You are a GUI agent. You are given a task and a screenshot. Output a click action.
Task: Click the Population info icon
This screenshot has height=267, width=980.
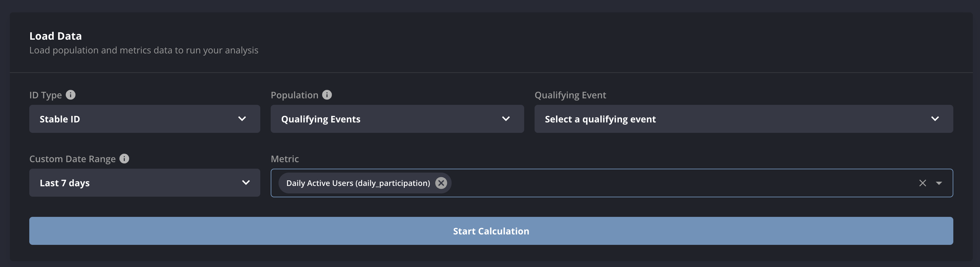tap(327, 95)
